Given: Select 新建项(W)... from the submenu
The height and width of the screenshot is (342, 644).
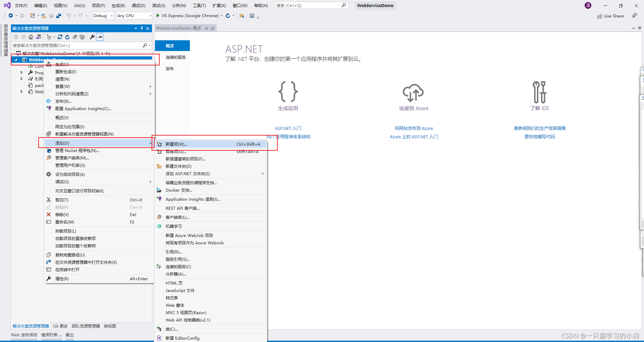Looking at the screenshot, I should pos(211,144).
